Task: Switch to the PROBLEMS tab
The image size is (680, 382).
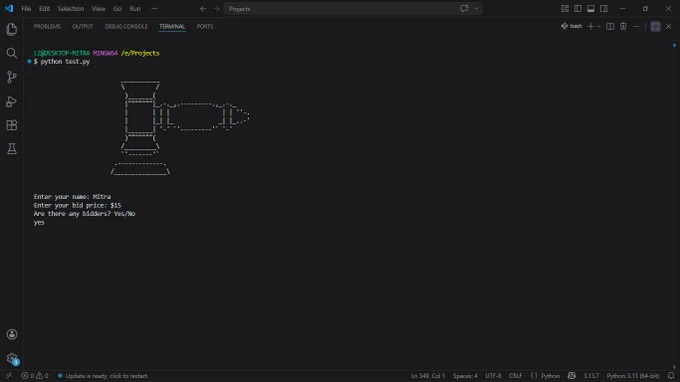Action: point(47,26)
